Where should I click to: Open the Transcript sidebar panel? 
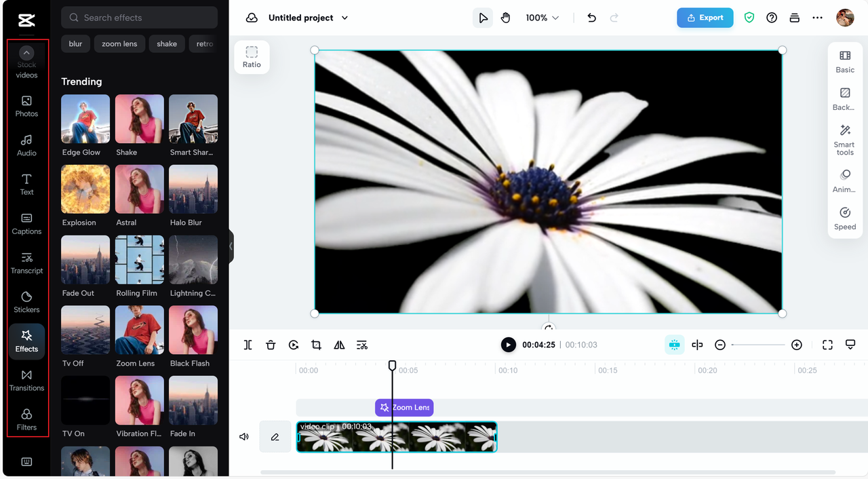click(x=26, y=263)
